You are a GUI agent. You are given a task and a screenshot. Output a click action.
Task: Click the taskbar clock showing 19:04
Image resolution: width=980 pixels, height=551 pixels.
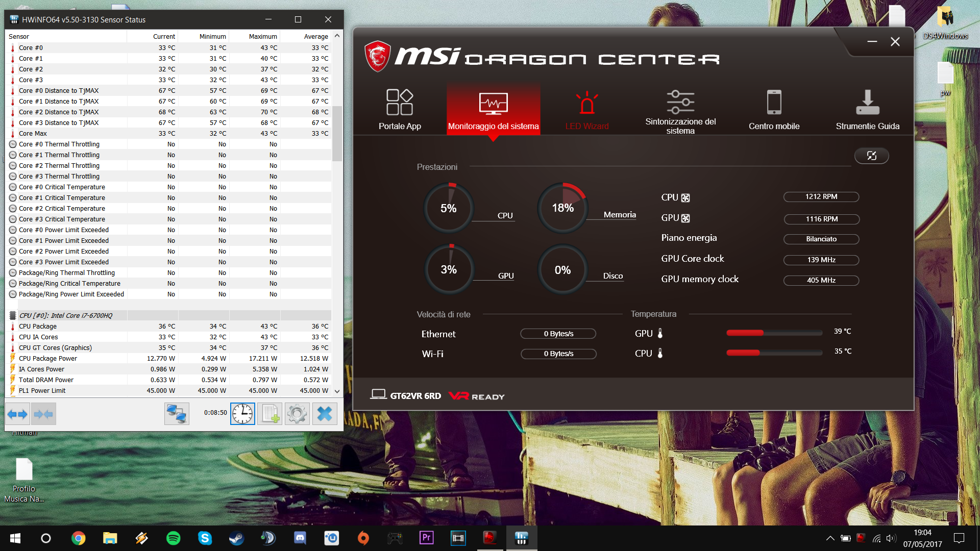922,538
